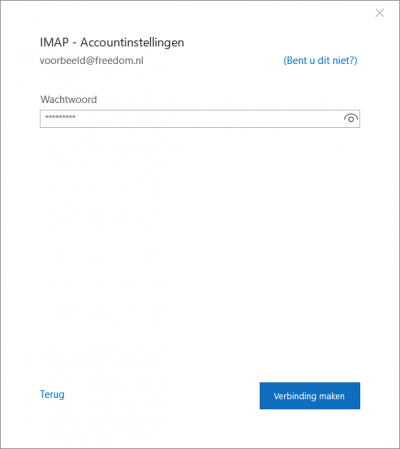Go back using the Terug link

[x=52, y=394]
